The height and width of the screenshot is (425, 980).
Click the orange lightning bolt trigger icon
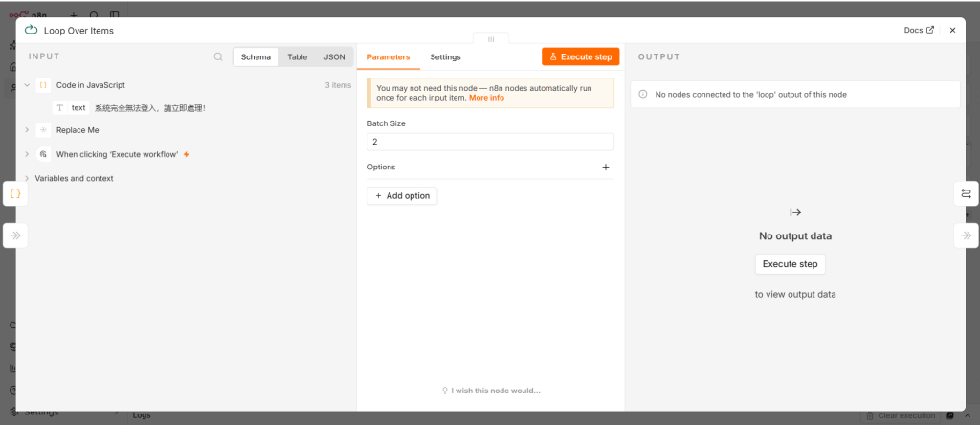(187, 154)
